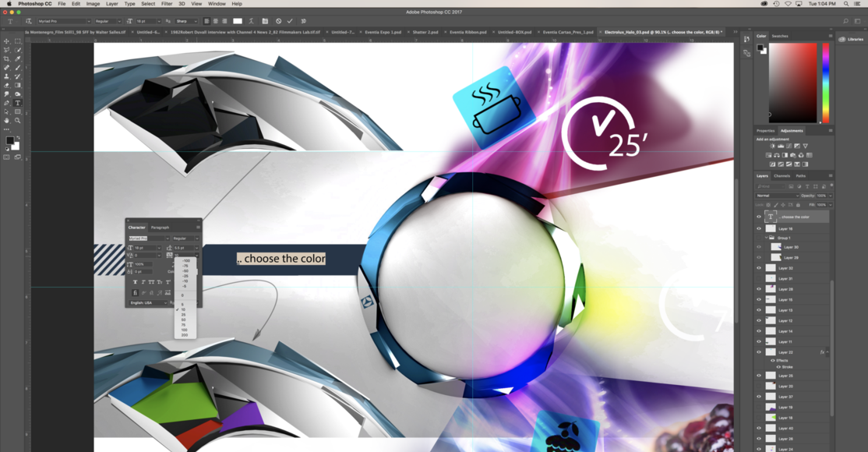Select the Rectangular Marquee tool

coord(18,41)
